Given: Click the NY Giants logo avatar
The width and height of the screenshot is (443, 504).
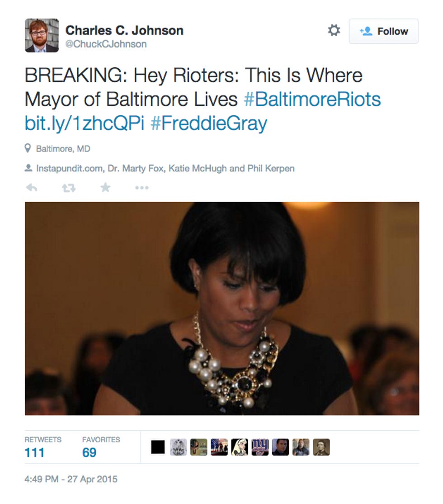Looking at the screenshot, I should coord(260,447).
